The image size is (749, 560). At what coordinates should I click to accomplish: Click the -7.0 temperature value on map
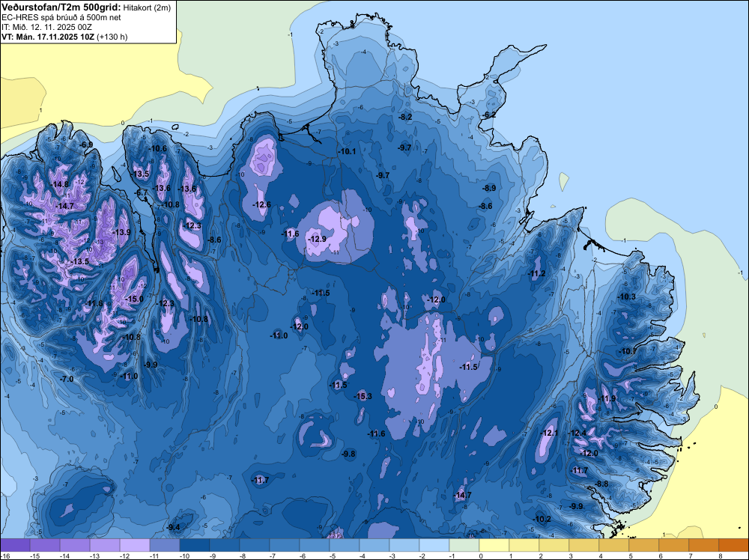[67, 379]
